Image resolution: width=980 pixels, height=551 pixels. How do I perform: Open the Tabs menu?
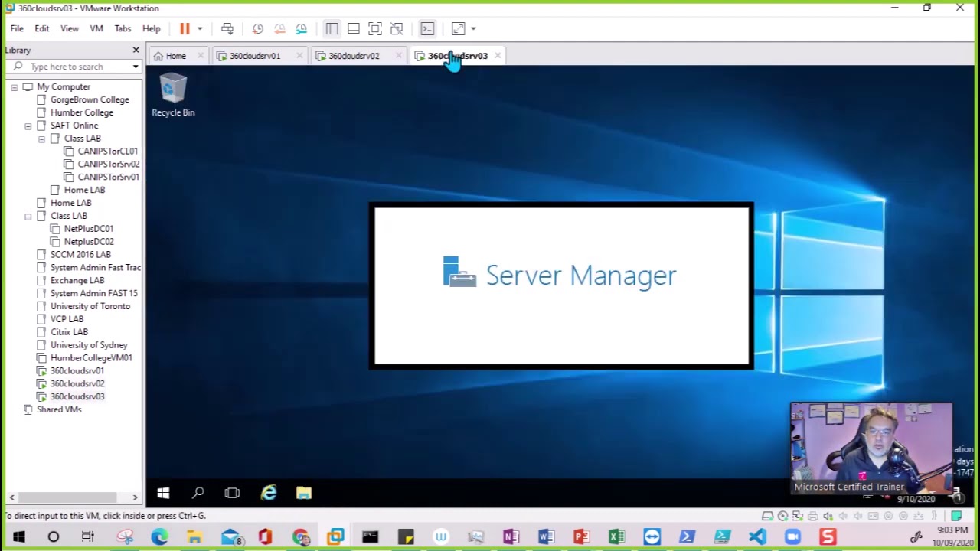122,28
